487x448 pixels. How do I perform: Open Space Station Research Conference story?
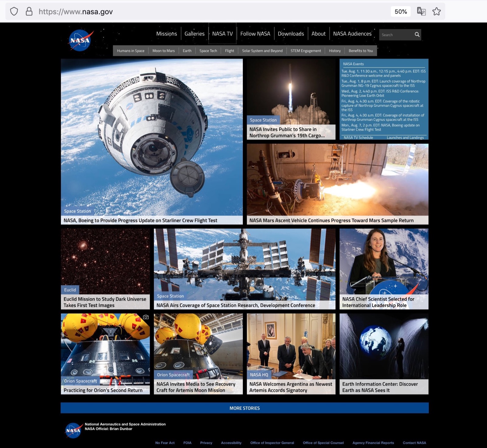(x=236, y=305)
